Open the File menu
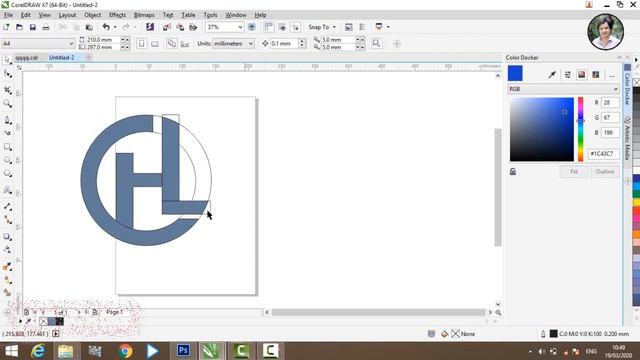Image resolution: width=640 pixels, height=360 pixels. pos(8,15)
